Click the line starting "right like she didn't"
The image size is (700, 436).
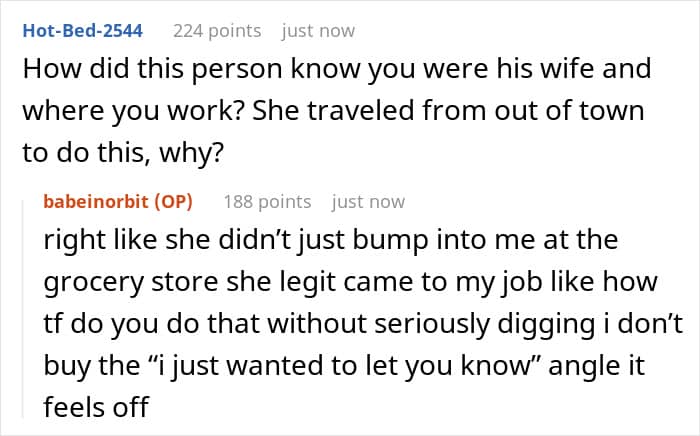(331, 241)
